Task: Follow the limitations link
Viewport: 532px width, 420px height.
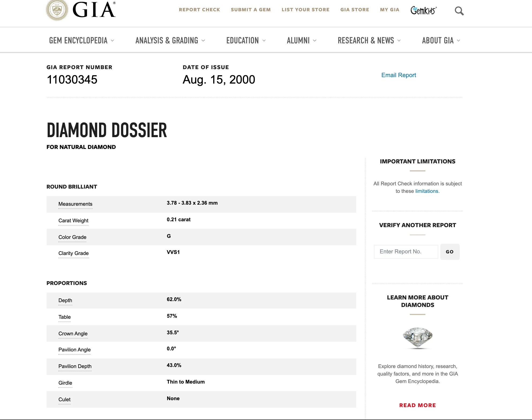Action: coord(427,191)
